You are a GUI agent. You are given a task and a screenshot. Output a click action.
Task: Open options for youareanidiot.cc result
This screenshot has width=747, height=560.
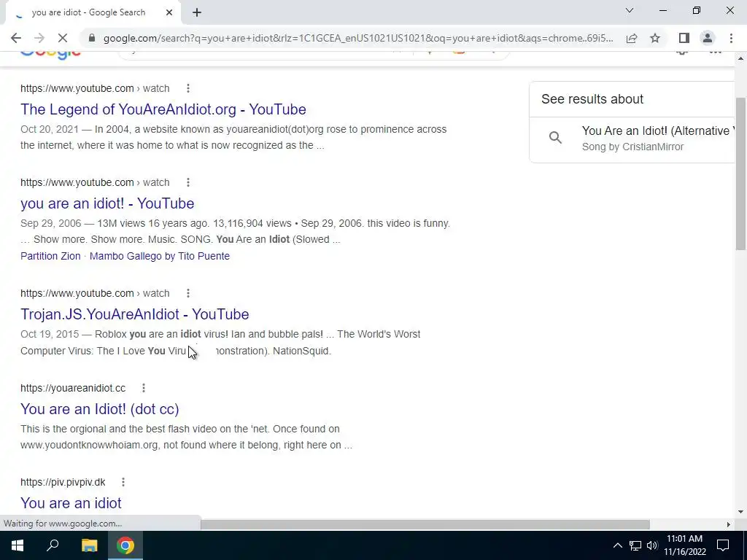(x=144, y=388)
